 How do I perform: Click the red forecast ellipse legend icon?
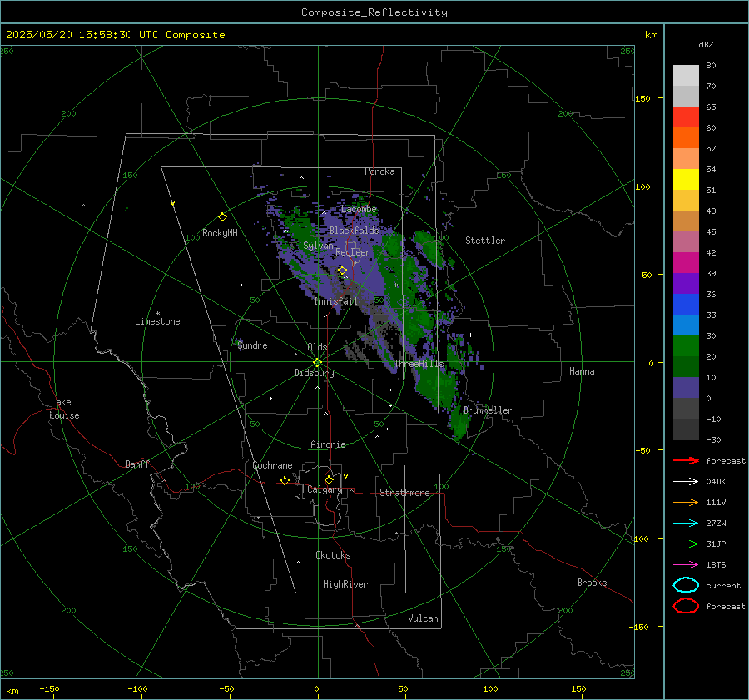coord(686,606)
